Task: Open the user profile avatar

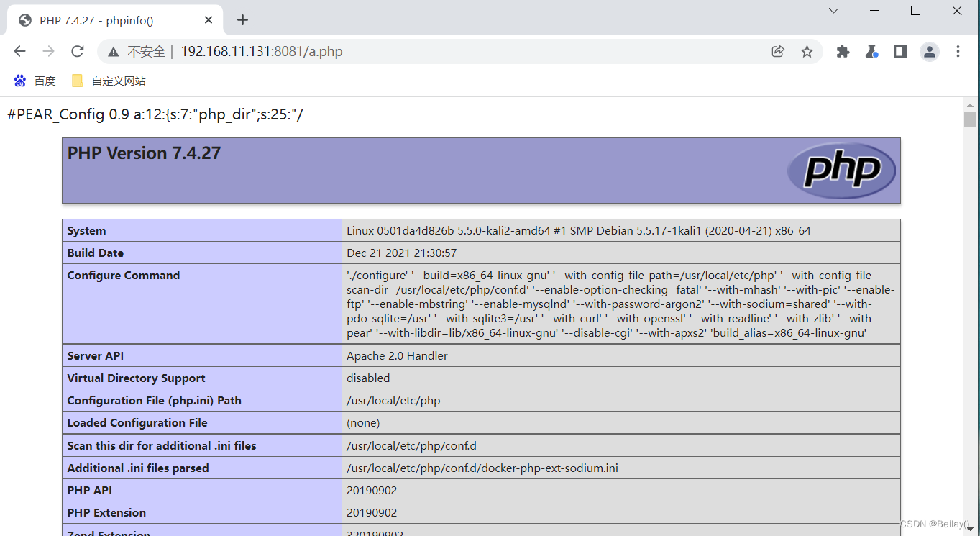Action: coord(930,51)
